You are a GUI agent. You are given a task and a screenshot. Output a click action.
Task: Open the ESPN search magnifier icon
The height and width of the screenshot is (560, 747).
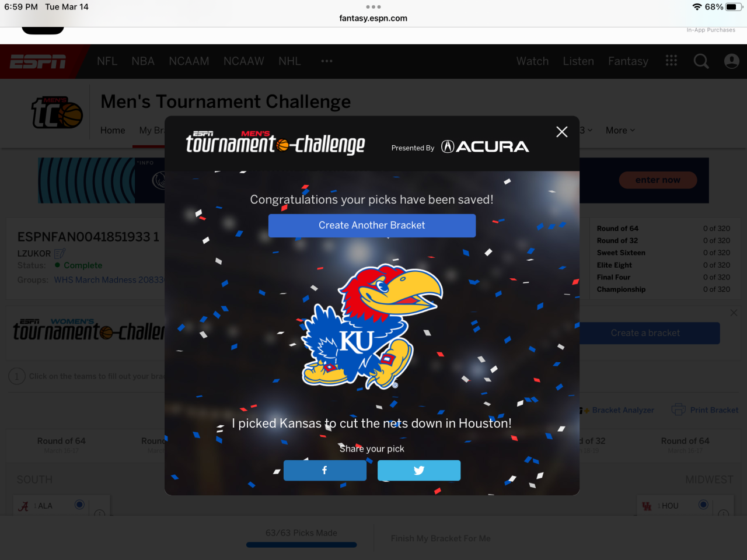point(701,61)
